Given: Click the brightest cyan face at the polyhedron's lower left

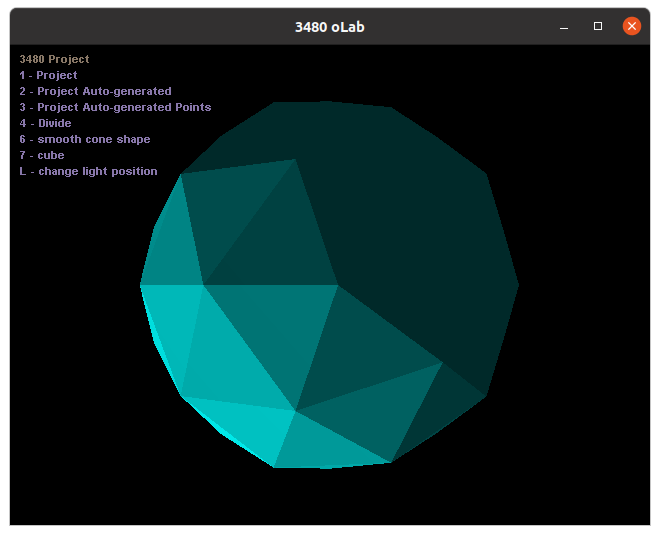Looking at the screenshot, I should click(x=168, y=320).
